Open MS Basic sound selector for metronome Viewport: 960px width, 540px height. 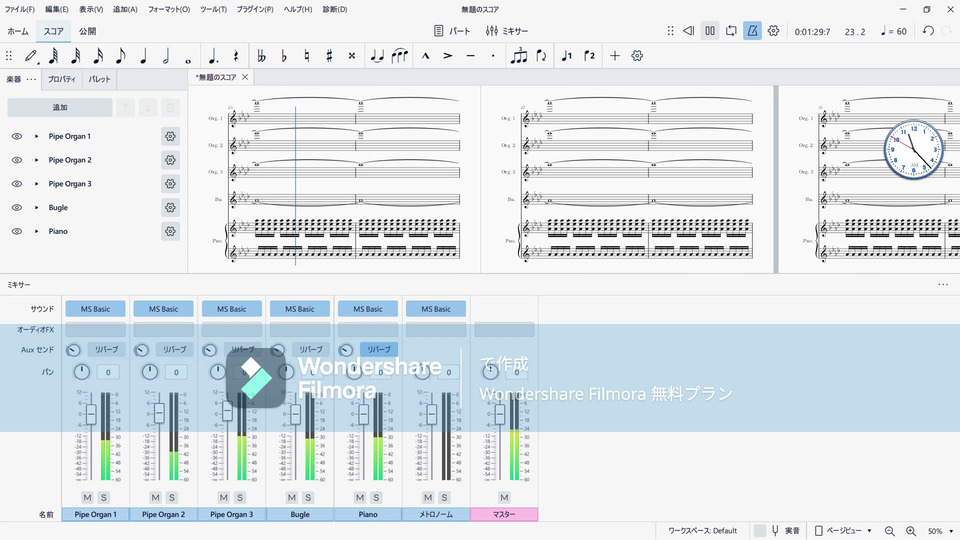pyautogui.click(x=436, y=309)
